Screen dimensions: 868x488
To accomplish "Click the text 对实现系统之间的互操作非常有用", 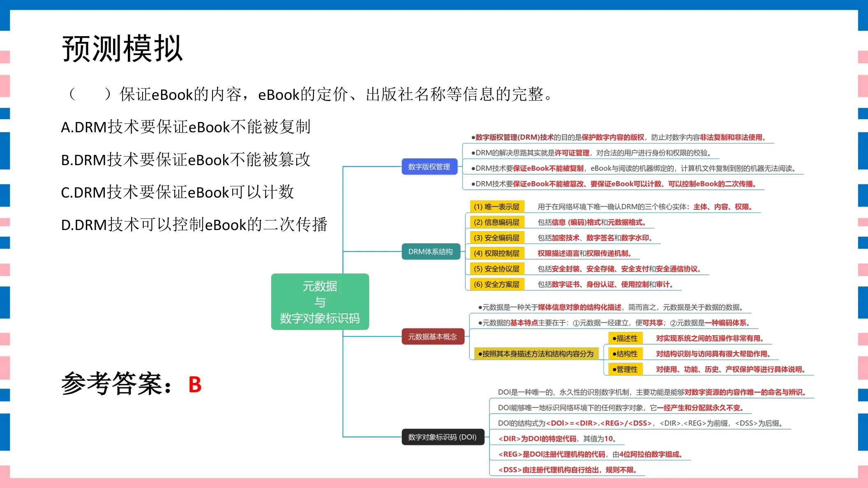I will coord(710,338).
